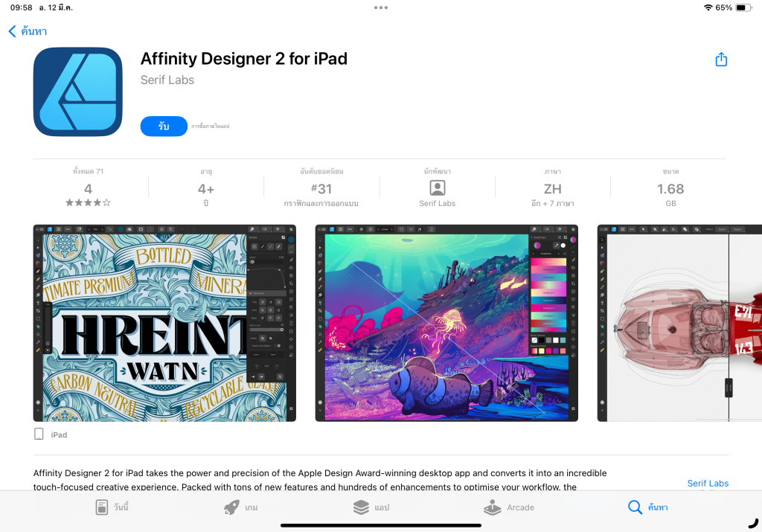This screenshot has width=762, height=532.
Task: Tap the share icon at top right
Action: pos(721,60)
